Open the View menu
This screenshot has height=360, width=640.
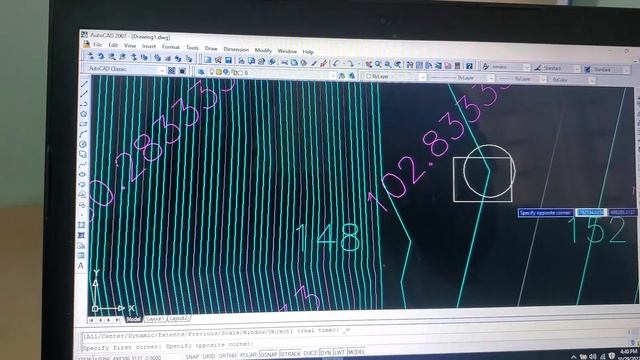pos(130,46)
